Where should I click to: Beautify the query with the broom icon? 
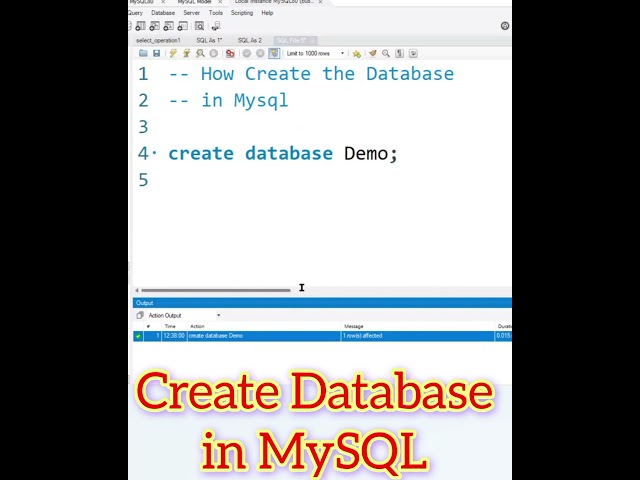pos(372,53)
